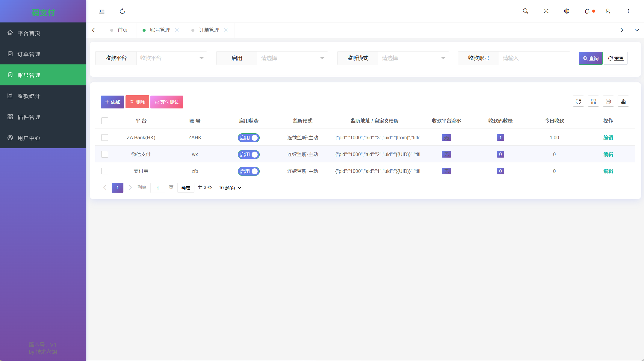Open the column filter grid icon
The image size is (644, 361).
click(x=593, y=102)
